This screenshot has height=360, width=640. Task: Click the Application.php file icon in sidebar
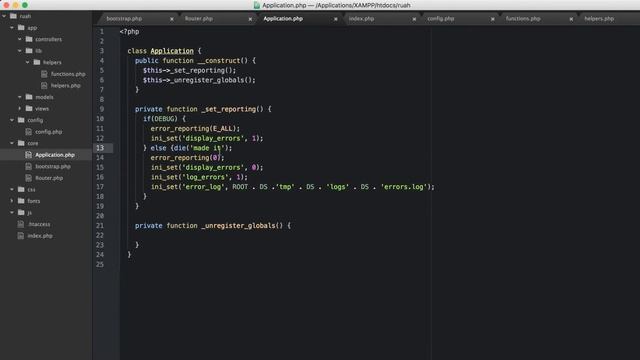(29, 155)
